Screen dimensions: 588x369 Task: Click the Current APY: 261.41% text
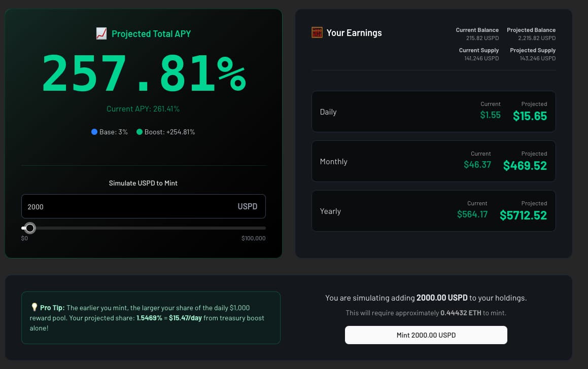pos(143,109)
